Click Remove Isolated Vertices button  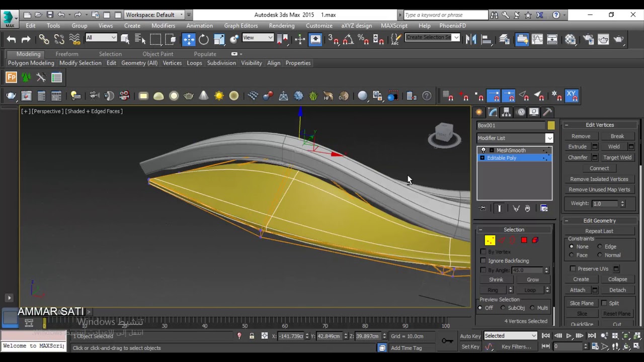599,179
